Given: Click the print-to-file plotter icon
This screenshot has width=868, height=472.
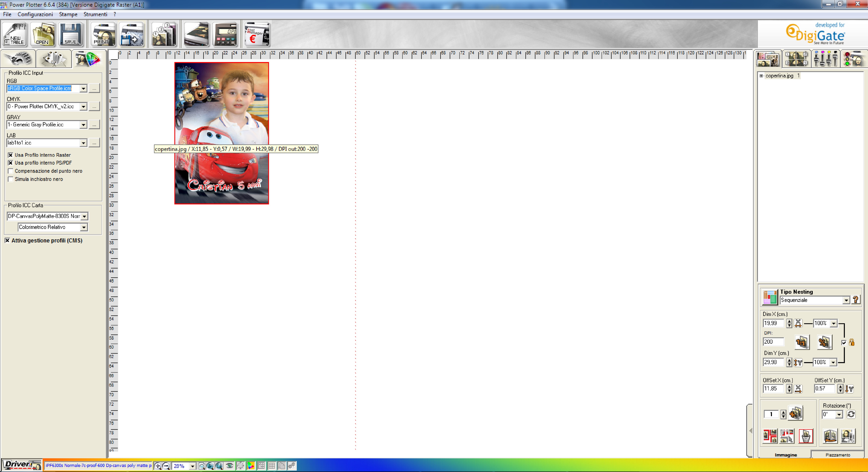Looking at the screenshot, I should point(132,34).
